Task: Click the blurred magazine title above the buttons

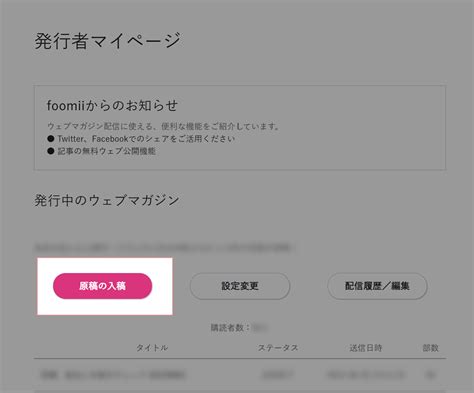Action: (x=165, y=248)
